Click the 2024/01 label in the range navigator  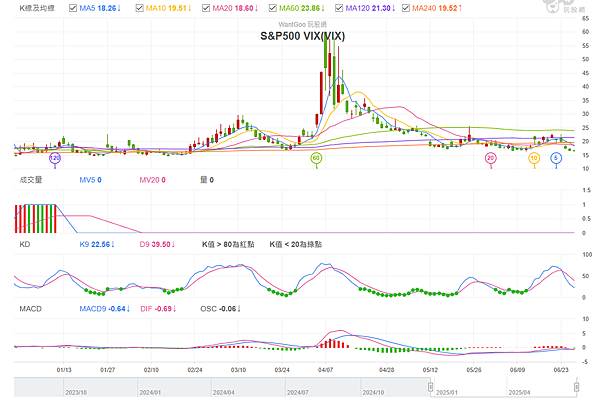coord(150,393)
